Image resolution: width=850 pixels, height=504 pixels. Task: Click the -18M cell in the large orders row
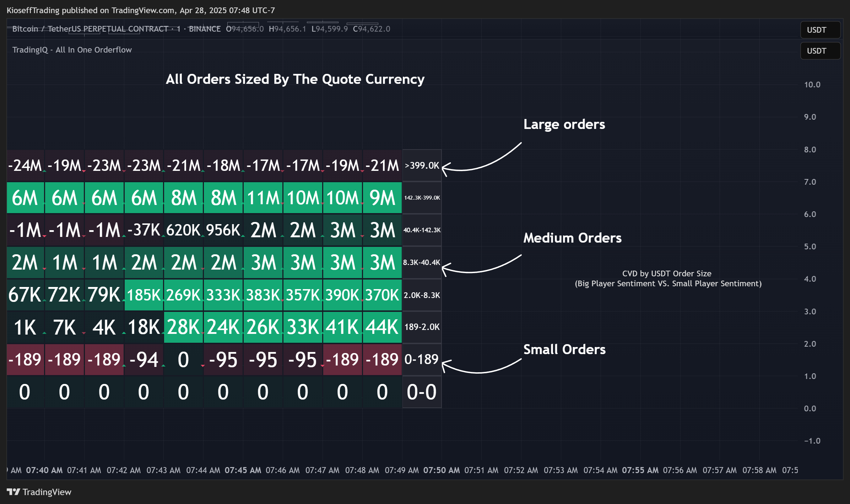coord(223,166)
